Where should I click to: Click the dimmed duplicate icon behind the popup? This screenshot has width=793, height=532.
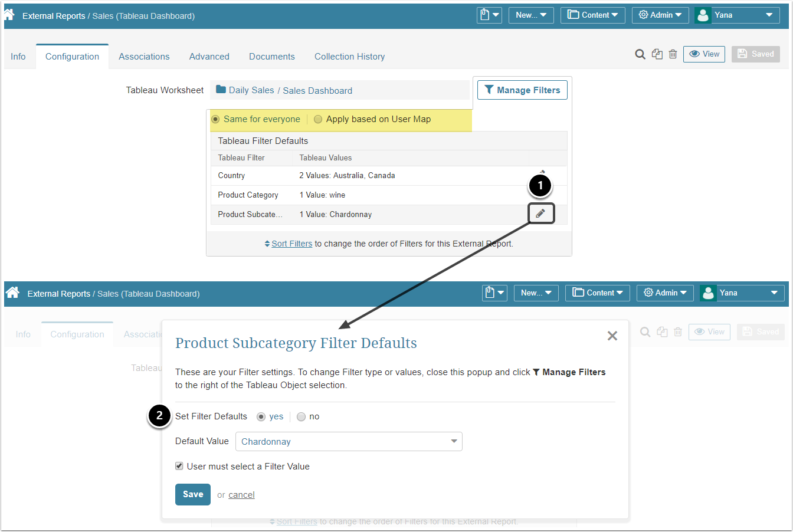663,332
